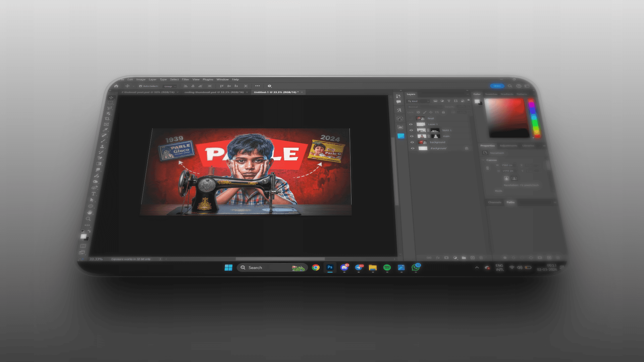Click the Home icon in options bar

pyautogui.click(x=116, y=86)
